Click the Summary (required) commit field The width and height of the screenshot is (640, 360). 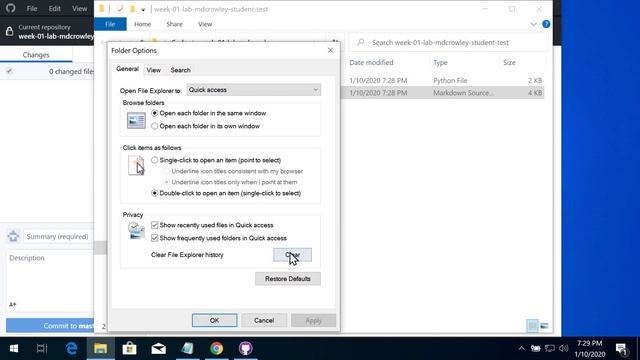click(58, 236)
